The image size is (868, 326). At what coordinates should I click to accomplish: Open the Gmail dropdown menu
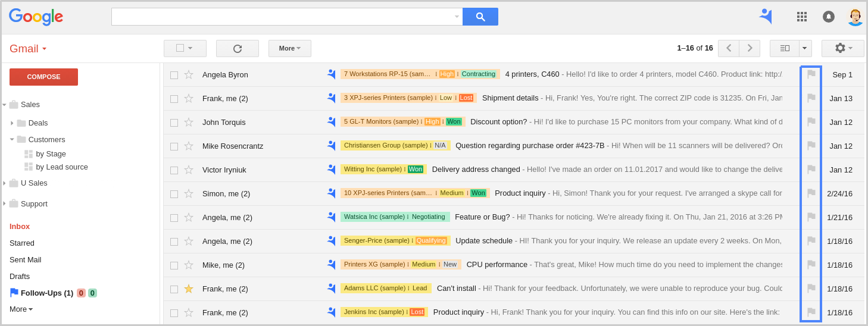point(28,49)
